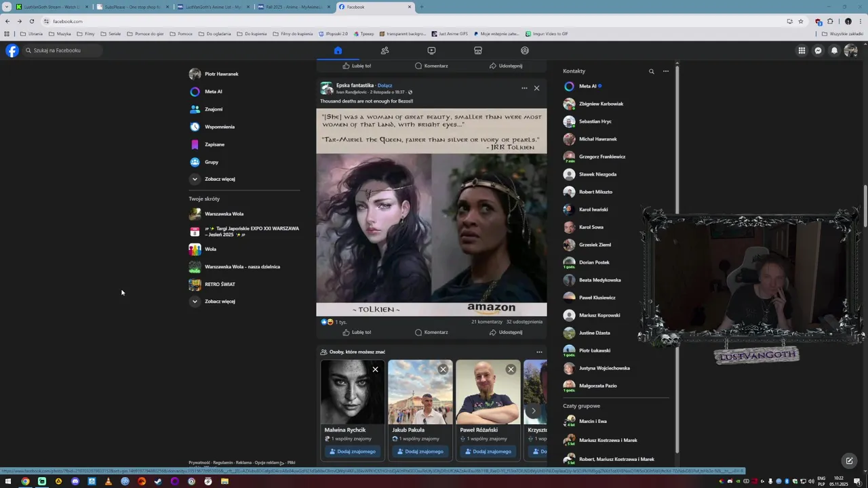Add Paweł Różański as friend

tap(488, 451)
